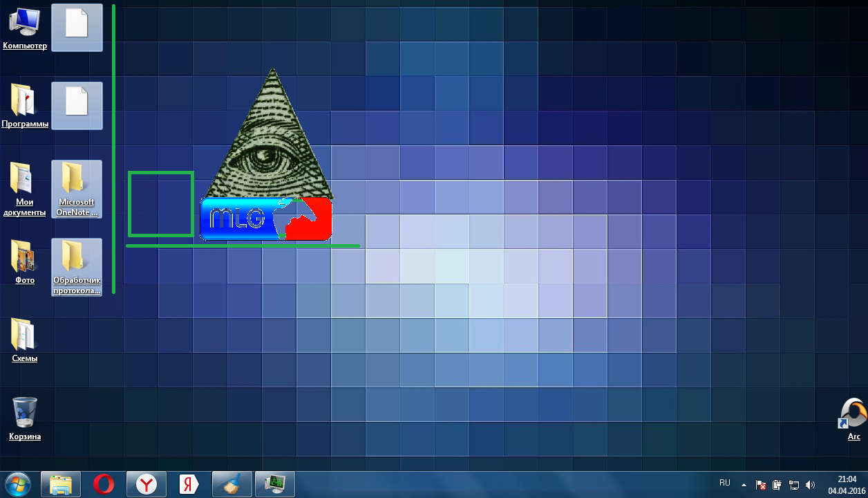868x498 pixels.
Task: Switch the RU input language indicator
Action: click(x=725, y=483)
